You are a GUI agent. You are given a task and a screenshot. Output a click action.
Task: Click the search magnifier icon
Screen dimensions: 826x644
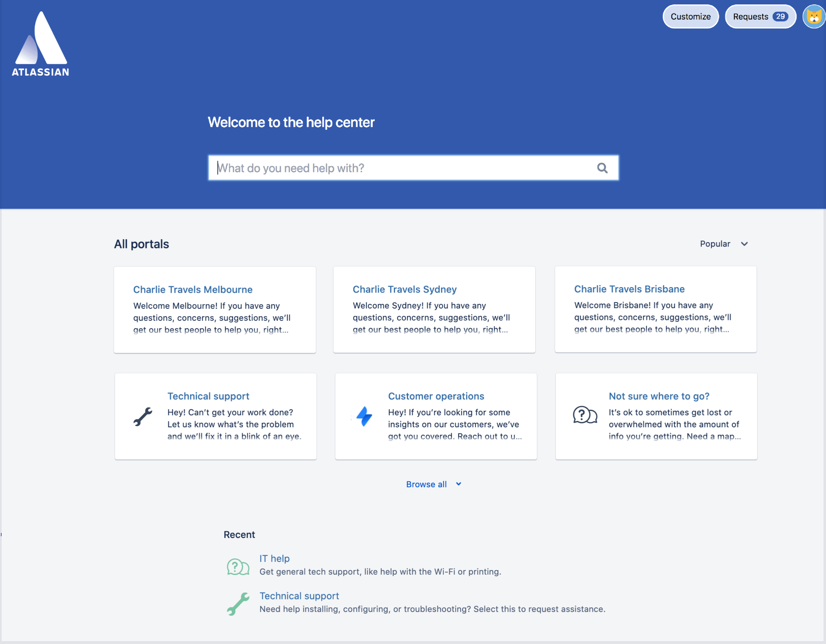coord(602,168)
